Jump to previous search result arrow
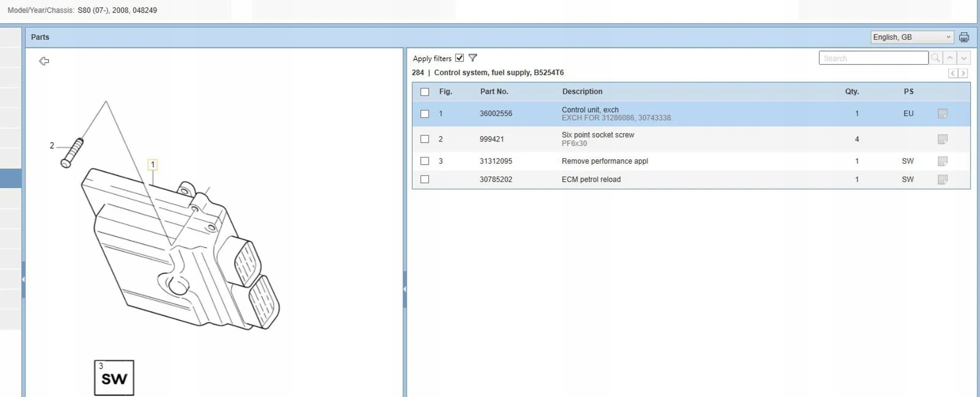The image size is (980, 397). tap(949, 58)
